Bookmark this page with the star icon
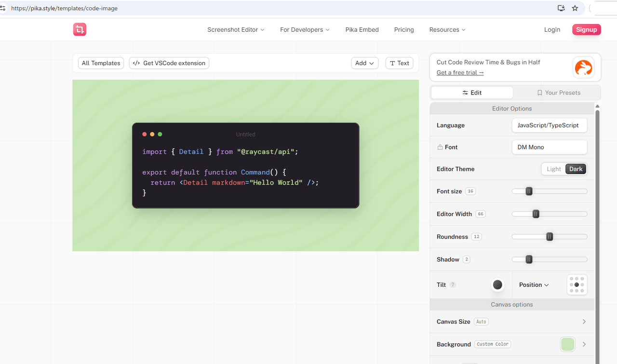The image size is (617, 364). point(575,8)
